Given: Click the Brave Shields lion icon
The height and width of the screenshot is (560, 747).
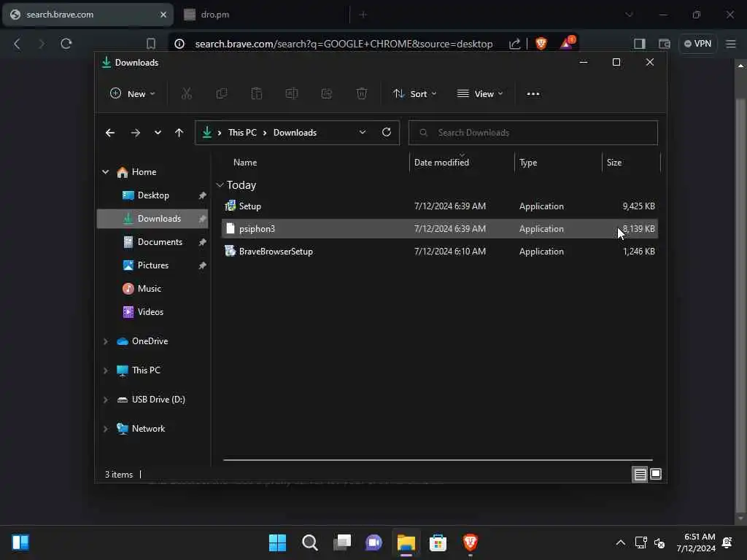Looking at the screenshot, I should click(x=541, y=44).
